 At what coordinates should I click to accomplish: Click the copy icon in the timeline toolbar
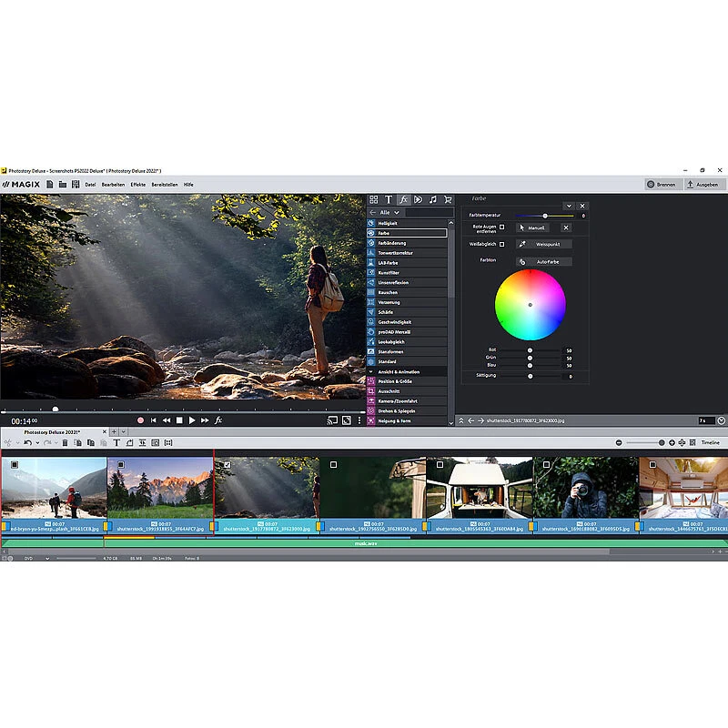pos(77,442)
